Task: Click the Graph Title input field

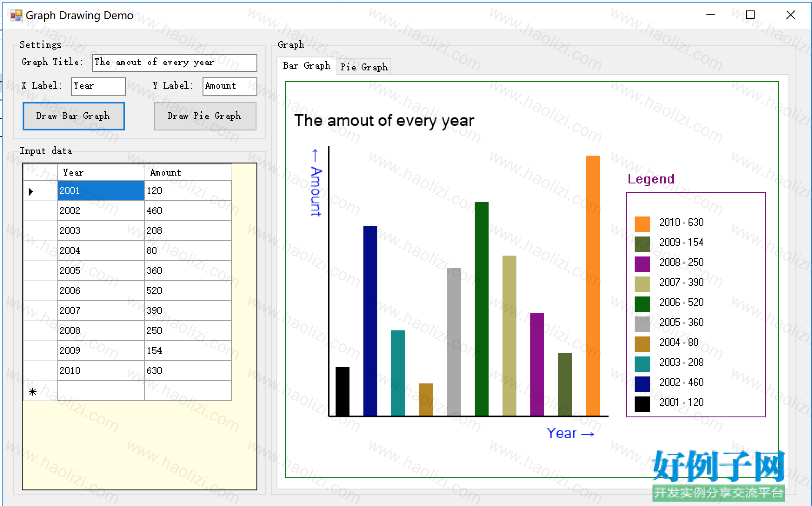Action: point(174,63)
